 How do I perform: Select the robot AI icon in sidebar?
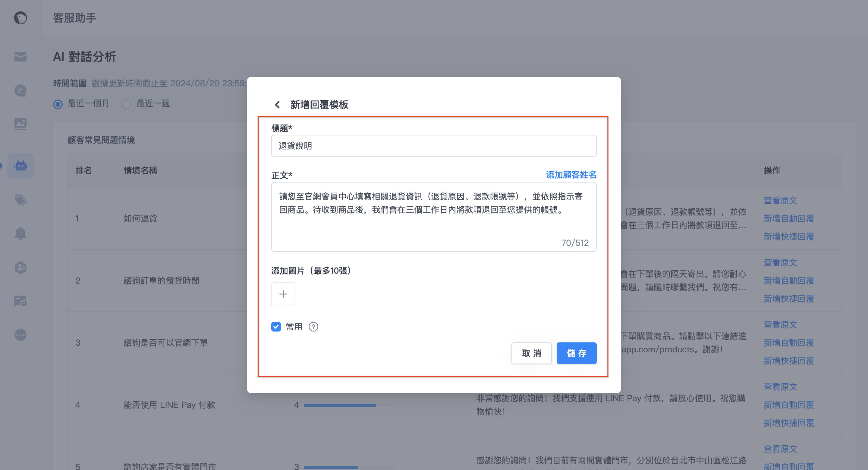pos(20,166)
